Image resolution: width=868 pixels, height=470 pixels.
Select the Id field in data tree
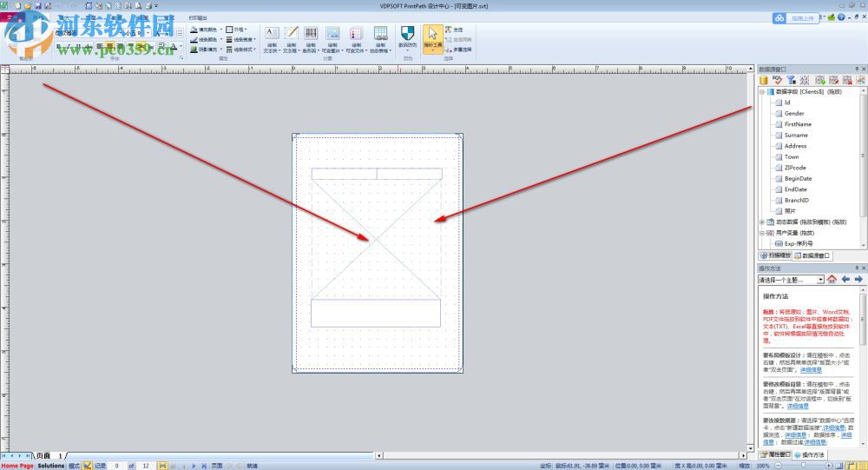click(x=787, y=103)
